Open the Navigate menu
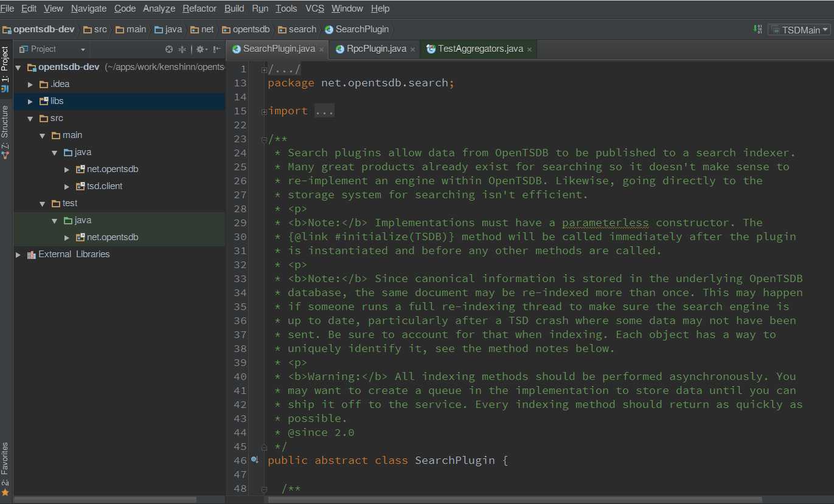 pos(89,9)
